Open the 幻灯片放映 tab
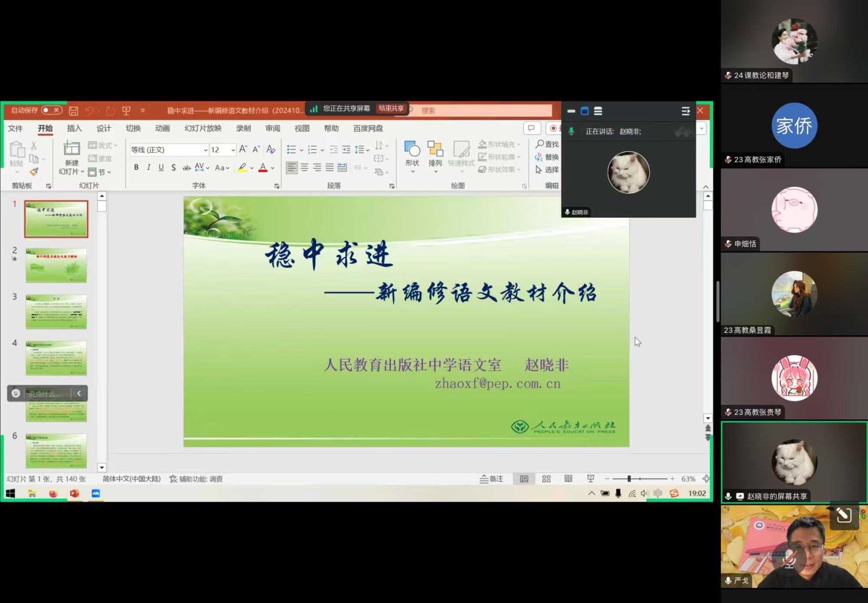868x603 pixels. [203, 128]
